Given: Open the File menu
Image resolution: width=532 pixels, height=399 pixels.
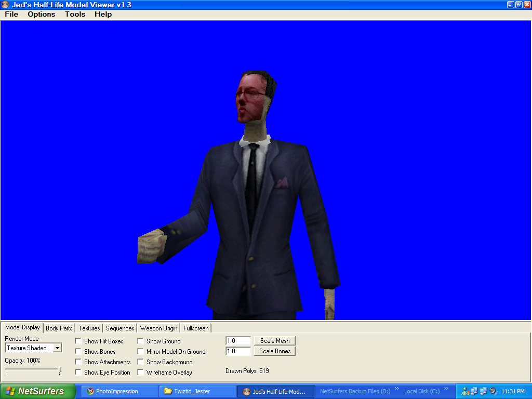Looking at the screenshot, I should [11, 14].
